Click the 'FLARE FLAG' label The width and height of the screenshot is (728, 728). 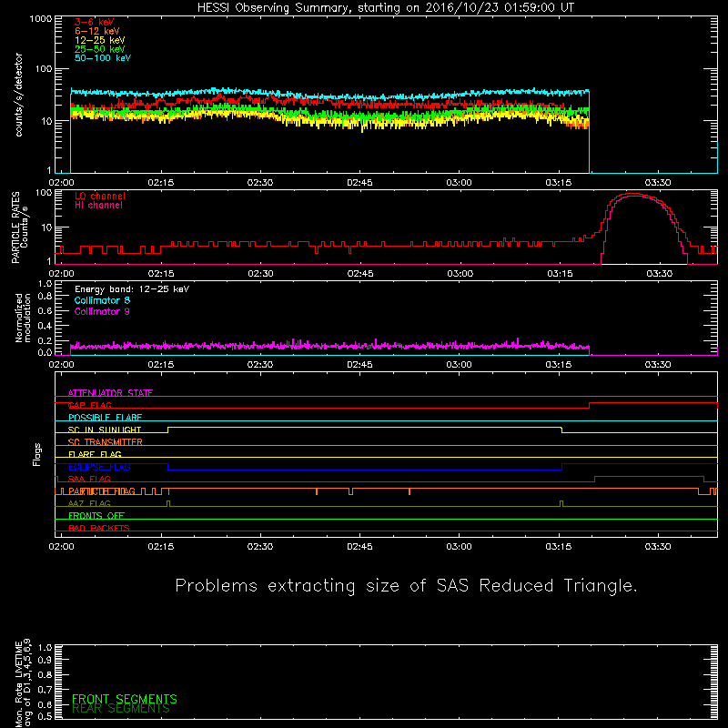(x=95, y=454)
